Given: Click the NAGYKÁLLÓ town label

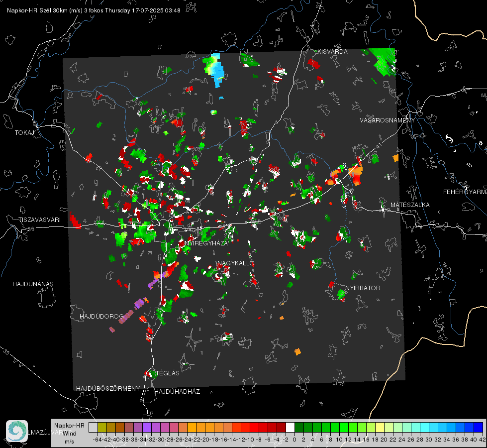Looking at the screenshot, I should (236, 263).
